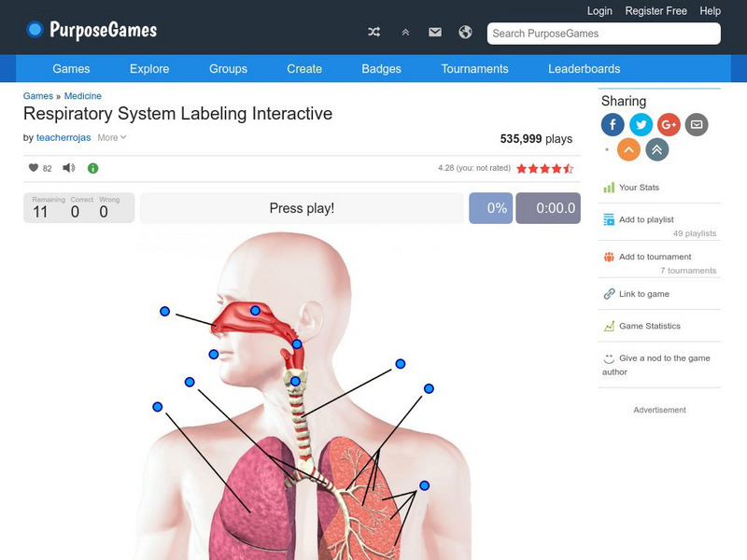Open the Medicine category link
The width and height of the screenshot is (747, 560).
82,96
